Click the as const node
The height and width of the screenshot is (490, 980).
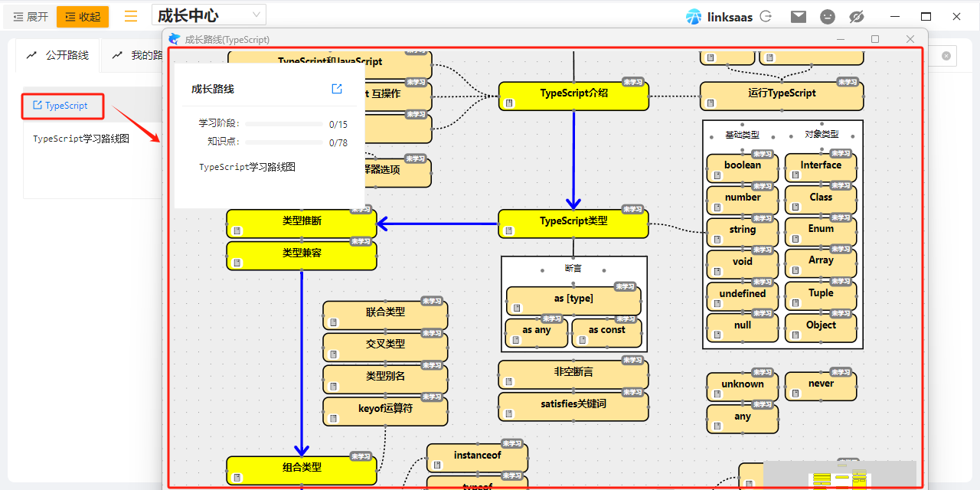coord(606,333)
